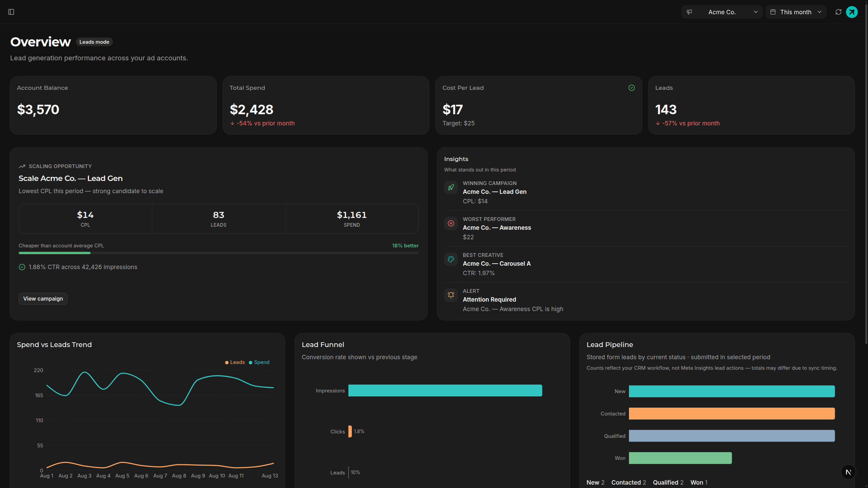
Task: Open Acme Co. — Awareness worst performer
Action: pyautogui.click(x=497, y=228)
